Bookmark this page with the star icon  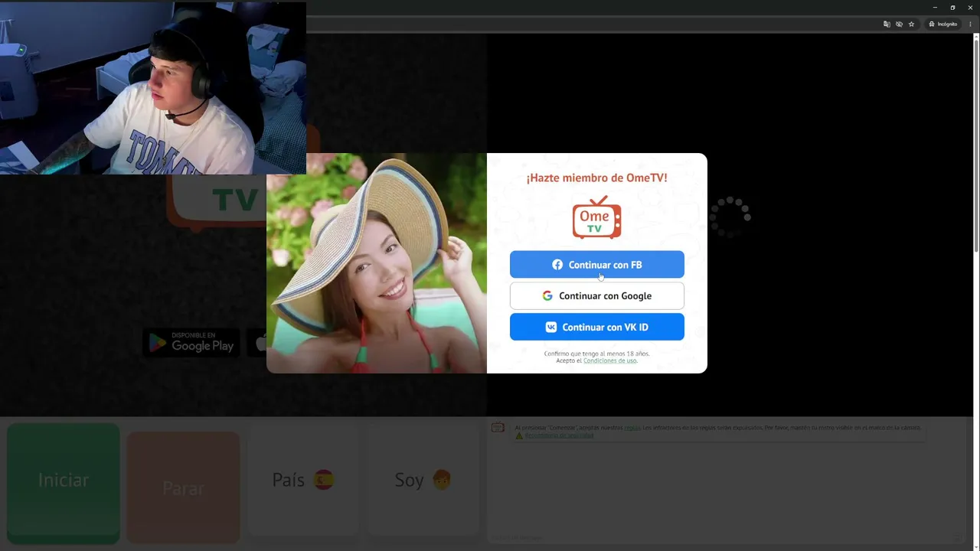pos(911,24)
